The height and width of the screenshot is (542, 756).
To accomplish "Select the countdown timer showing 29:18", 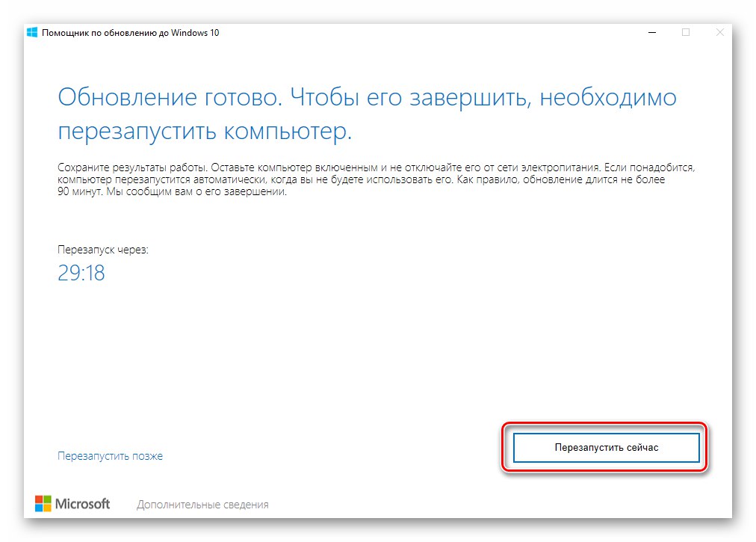I will pyautogui.click(x=82, y=273).
